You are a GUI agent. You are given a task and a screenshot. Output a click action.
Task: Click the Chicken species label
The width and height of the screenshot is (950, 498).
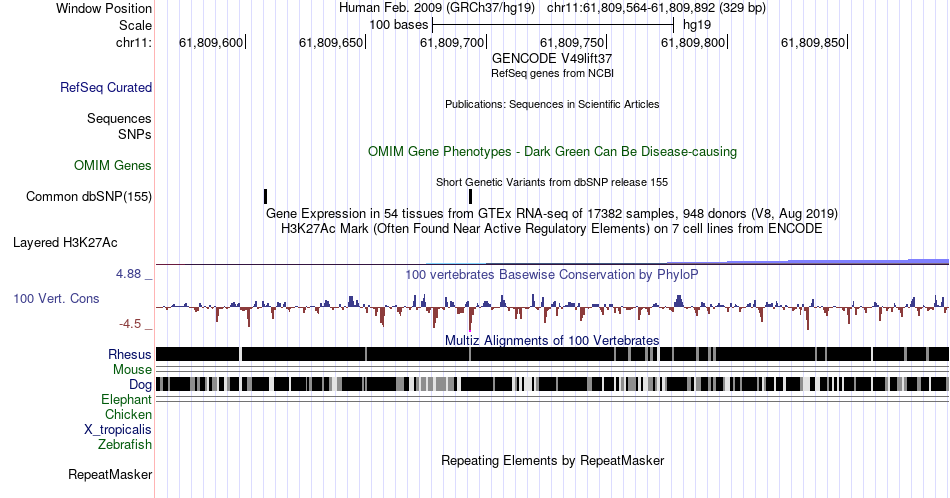(x=128, y=414)
